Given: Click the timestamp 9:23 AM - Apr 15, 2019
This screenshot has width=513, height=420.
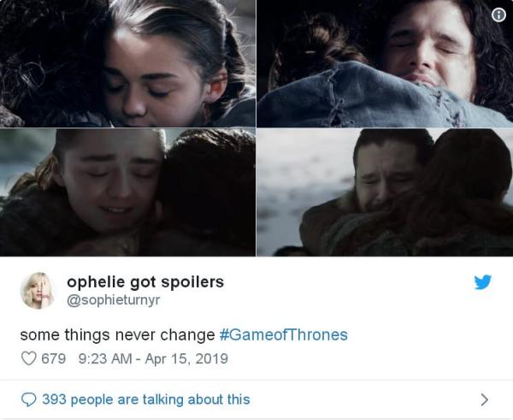Looking at the screenshot, I should coord(153,358).
